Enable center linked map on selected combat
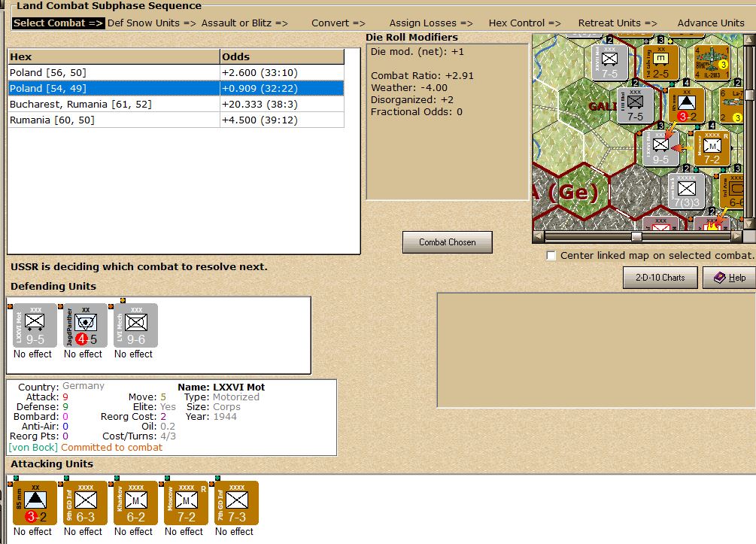Viewport: 756px width, 544px height. point(551,256)
